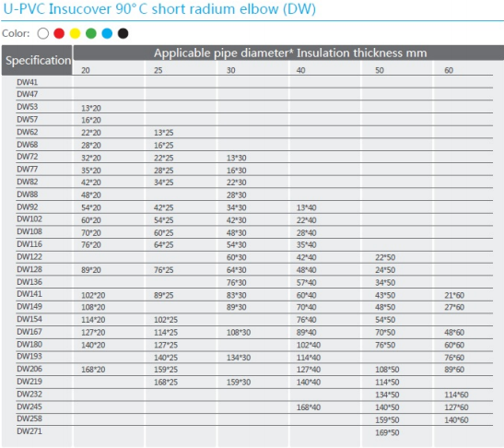Screen dimensions: 504x448
Task: Click the cell '168*20'
Action: [x=93, y=370]
